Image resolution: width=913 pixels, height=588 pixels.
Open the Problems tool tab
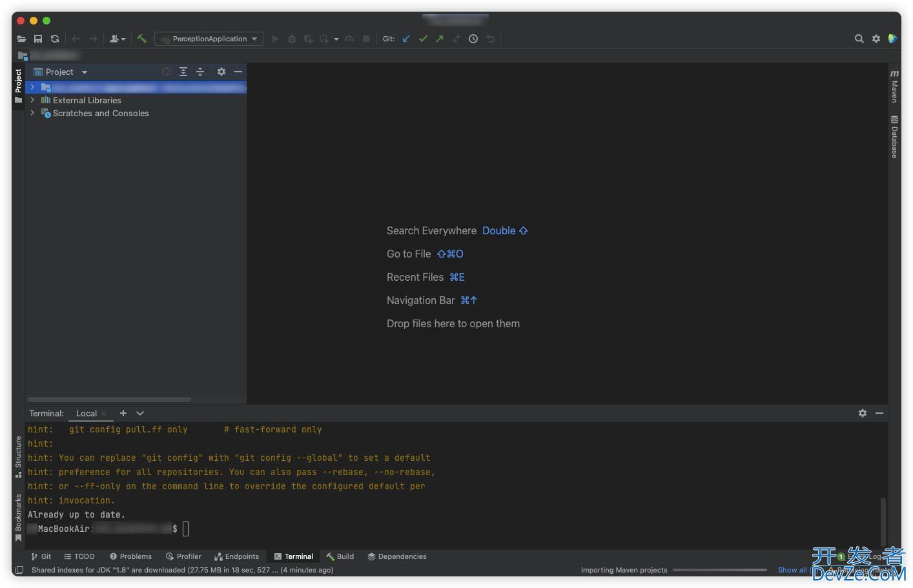tap(130, 556)
